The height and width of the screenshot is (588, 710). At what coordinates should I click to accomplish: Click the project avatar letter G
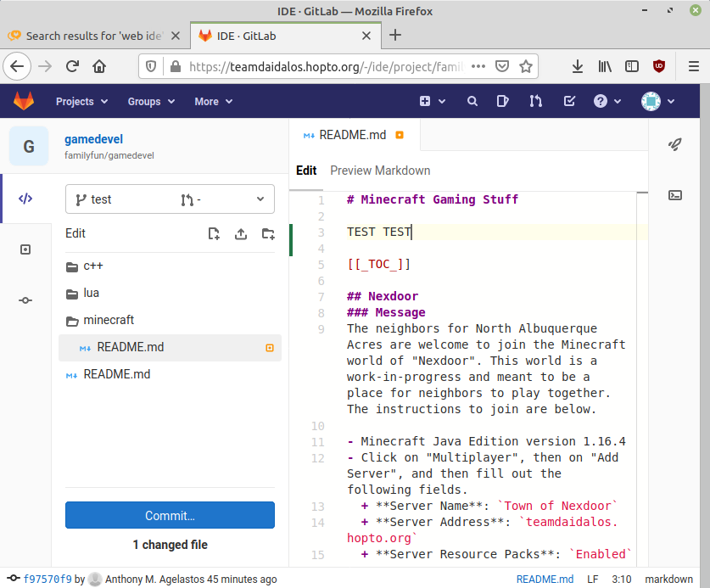[29, 146]
